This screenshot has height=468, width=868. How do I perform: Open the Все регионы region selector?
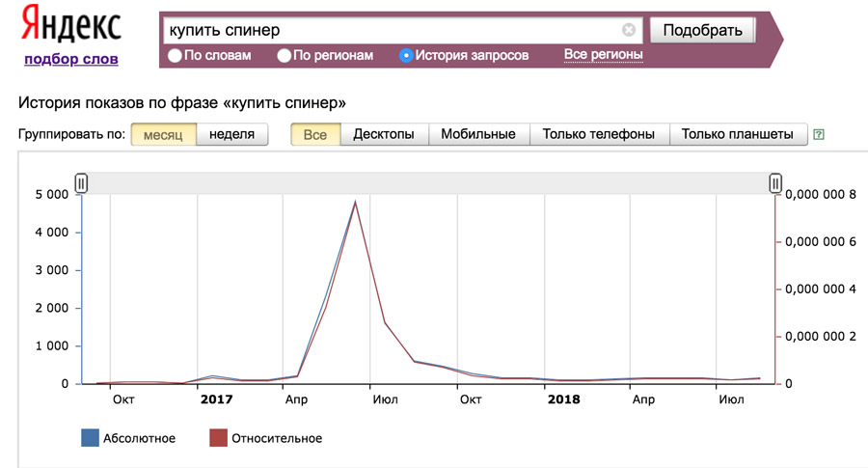click(x=604, y=55)
